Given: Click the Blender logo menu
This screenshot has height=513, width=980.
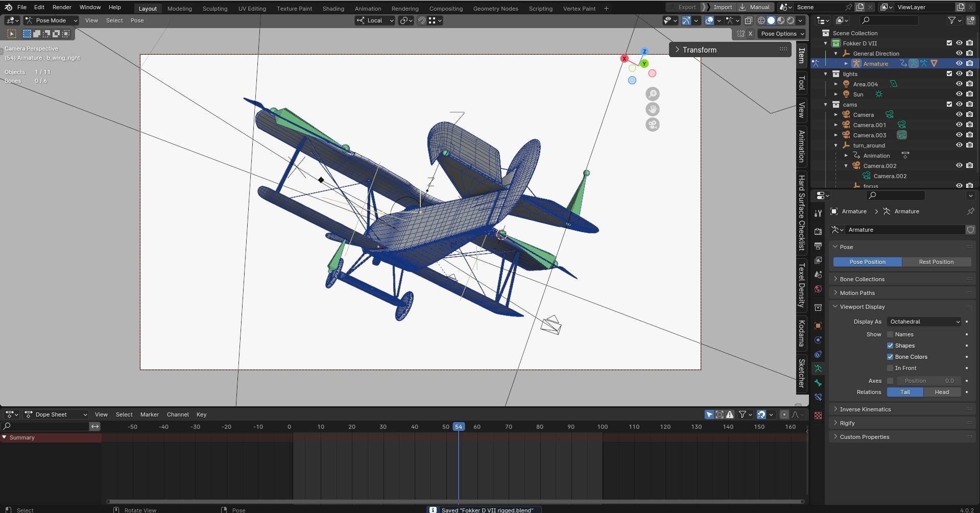Looking at the screenshot, I should coord(8,7).
